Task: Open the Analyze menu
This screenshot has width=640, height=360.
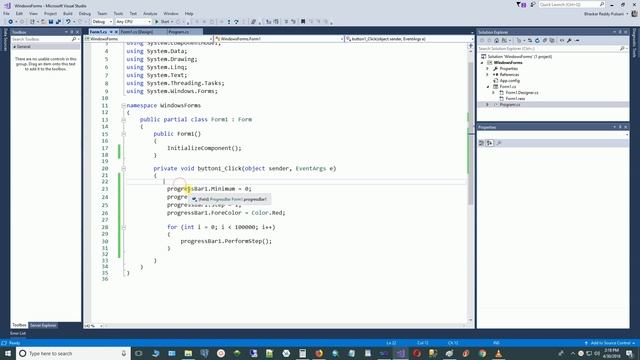Action: click(150, 13)
